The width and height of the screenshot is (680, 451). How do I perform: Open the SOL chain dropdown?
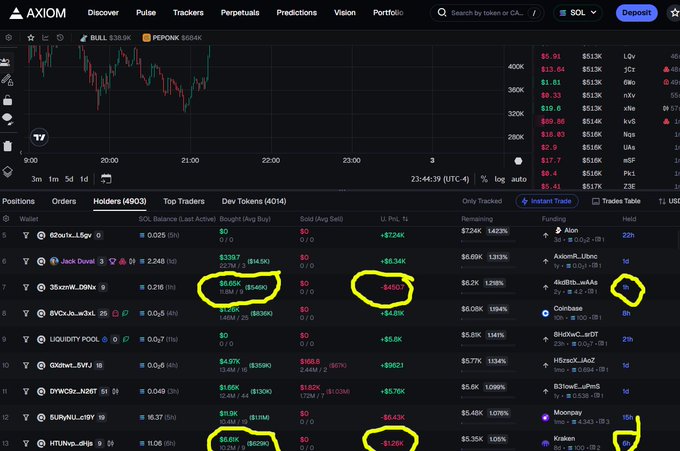(578, 13)
